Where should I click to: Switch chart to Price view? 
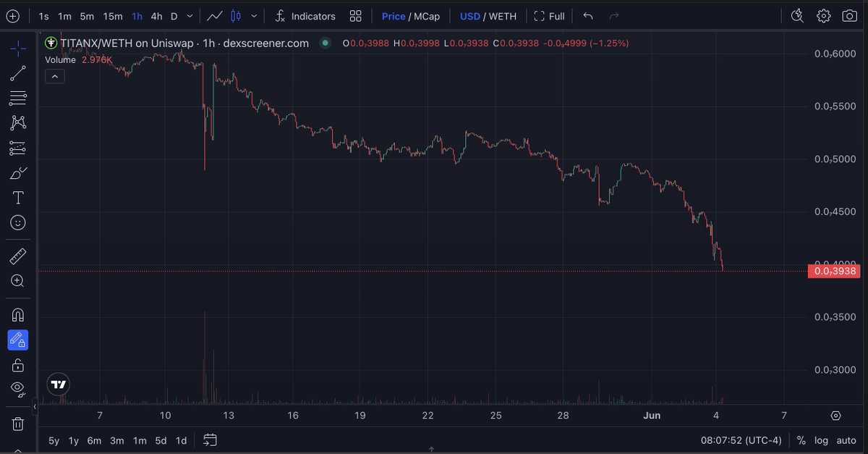coord(393,16)
